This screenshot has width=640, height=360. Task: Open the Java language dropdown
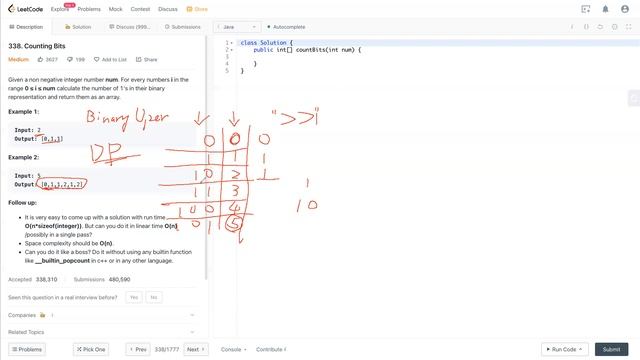[x=237, y=27]
